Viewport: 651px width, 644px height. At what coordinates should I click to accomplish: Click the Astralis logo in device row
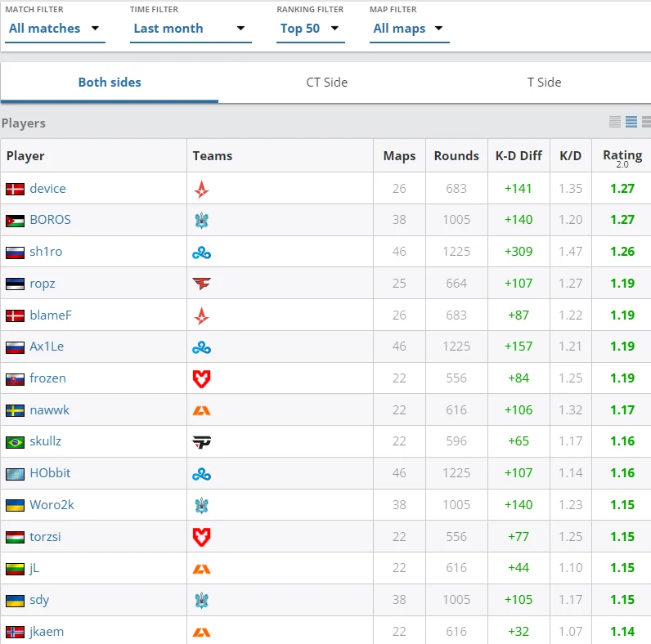pos(202,190)
